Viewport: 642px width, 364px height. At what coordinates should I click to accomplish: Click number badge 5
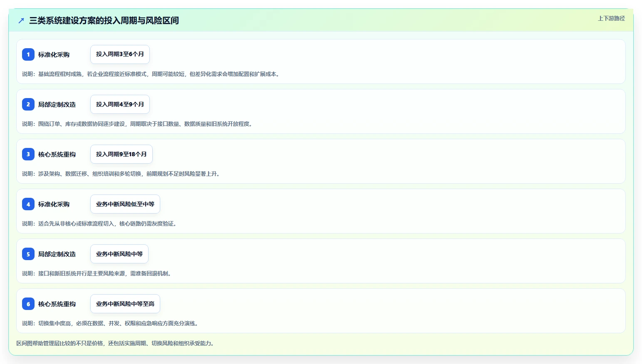click(x=28, y=254)
